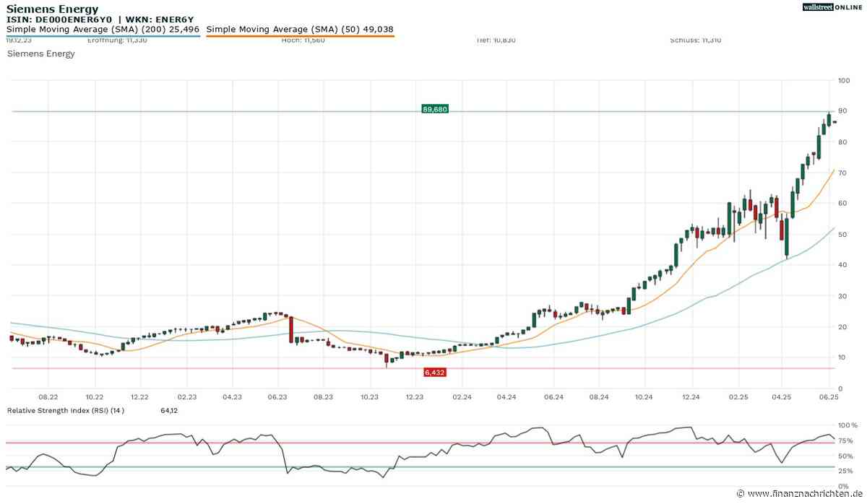The height and width of the screenshot is (504, 867).
Task: Click the 02.23 date axis label
Action: (x=187, y=397)
